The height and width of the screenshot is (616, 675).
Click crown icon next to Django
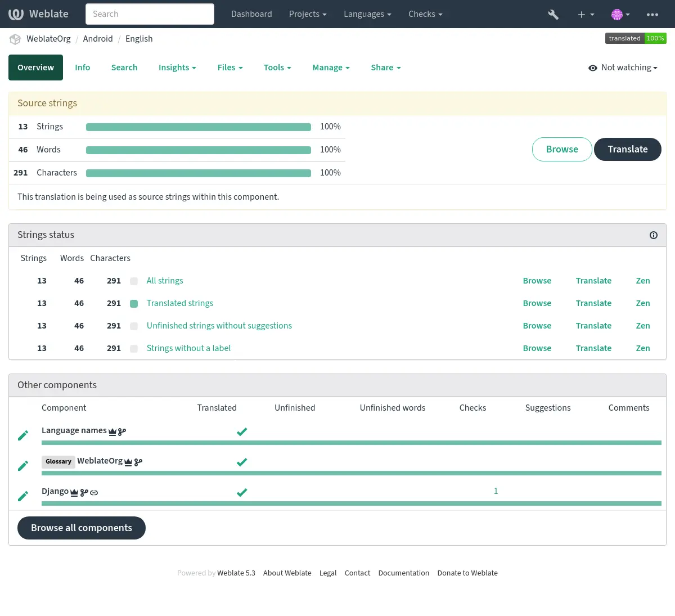[74, 492]
